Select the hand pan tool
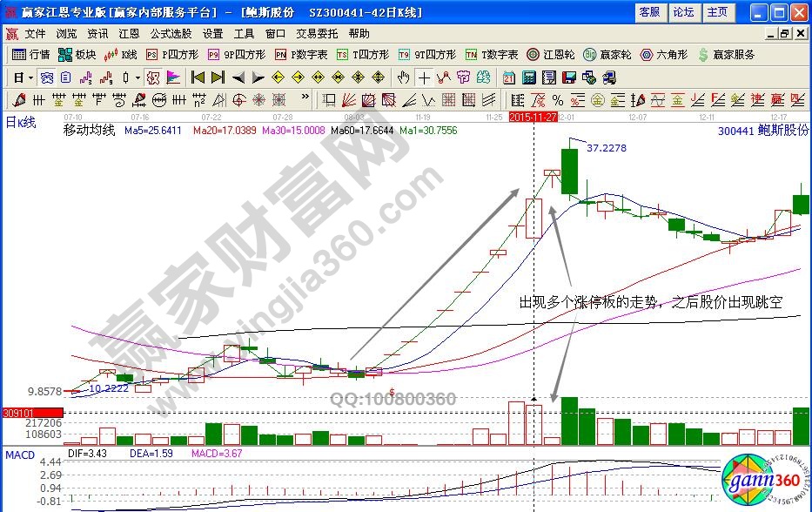 point(403,77)
